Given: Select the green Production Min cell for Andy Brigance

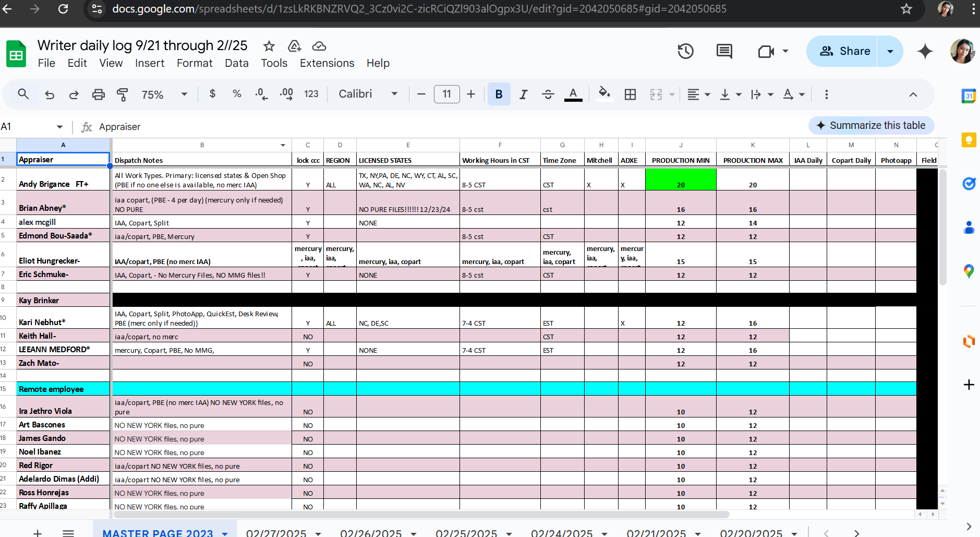Looking at the screenshot, I should (x=681, y=179).
